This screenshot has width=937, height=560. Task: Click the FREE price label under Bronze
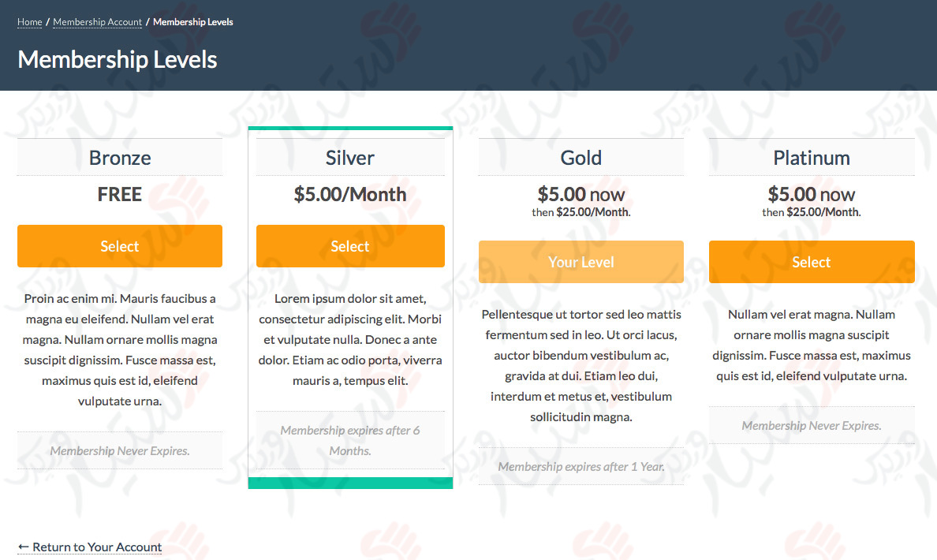(119, 193)
